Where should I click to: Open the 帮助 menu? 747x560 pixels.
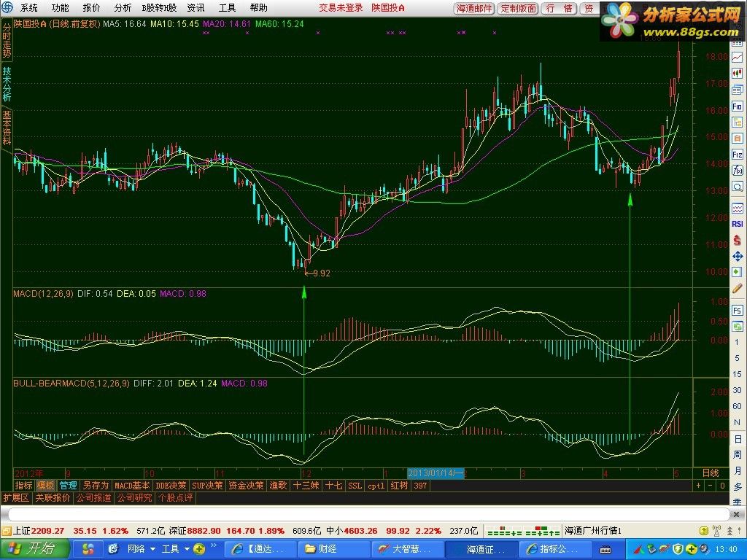[x=259, y=7]
